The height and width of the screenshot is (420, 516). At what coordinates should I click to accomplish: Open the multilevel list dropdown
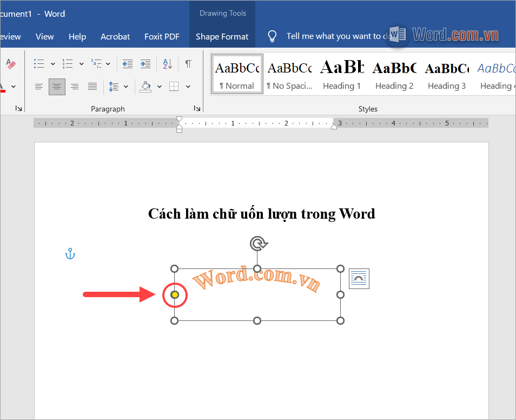[x=107, y=63]
